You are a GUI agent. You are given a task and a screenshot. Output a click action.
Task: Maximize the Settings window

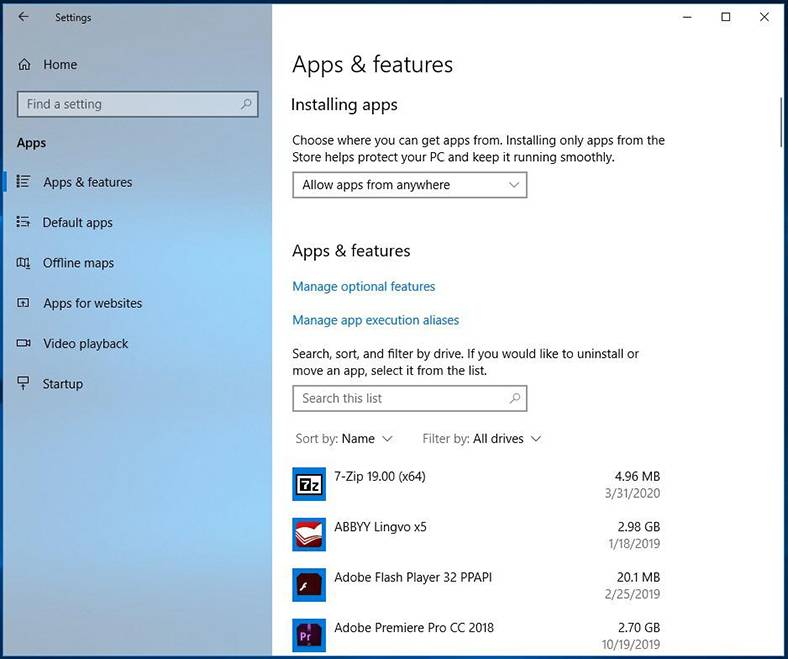pyautogui.click(x=726, y=17)
